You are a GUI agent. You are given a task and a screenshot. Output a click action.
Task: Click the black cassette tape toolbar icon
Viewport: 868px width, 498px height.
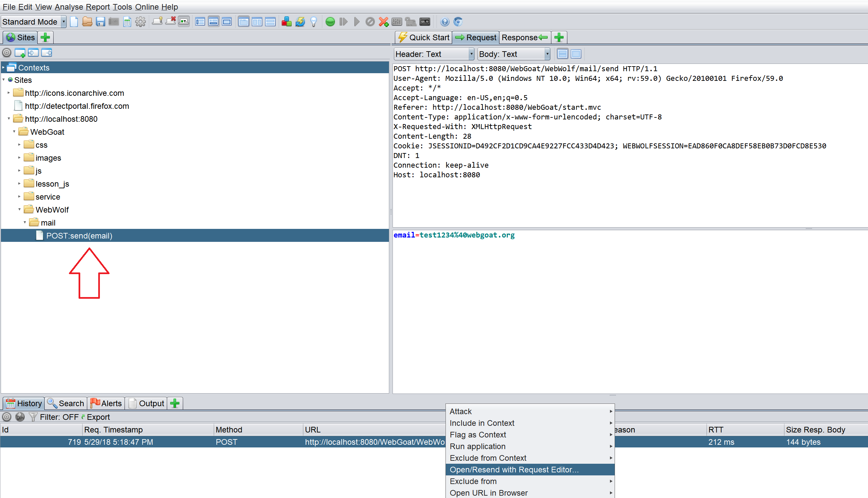click(x=425, y=22)
